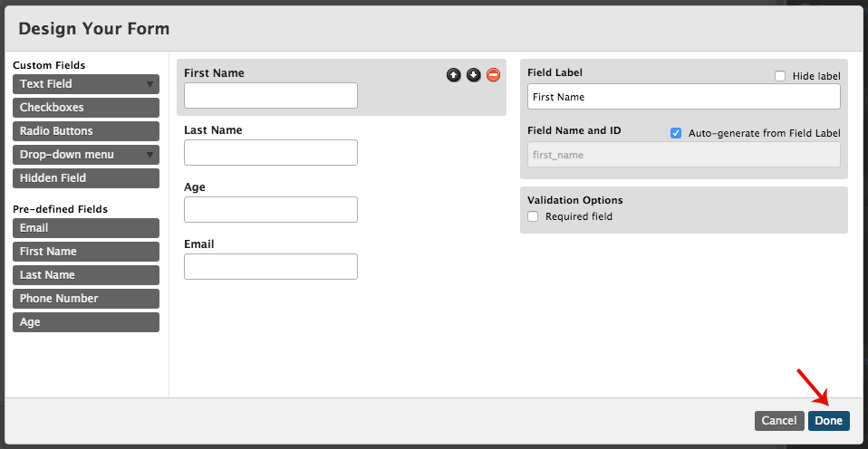Uncheck Auto-generate from Field Label

coord(676,133)
